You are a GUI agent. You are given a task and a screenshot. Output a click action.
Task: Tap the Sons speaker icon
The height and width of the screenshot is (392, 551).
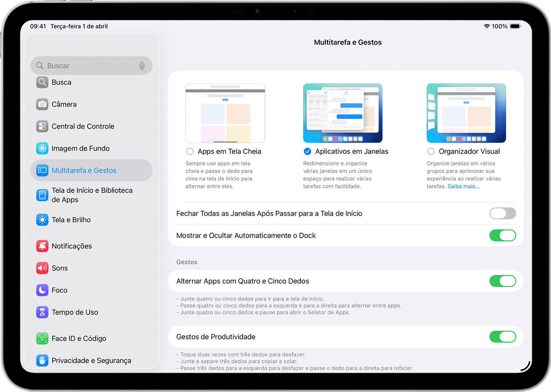(42, 268)
